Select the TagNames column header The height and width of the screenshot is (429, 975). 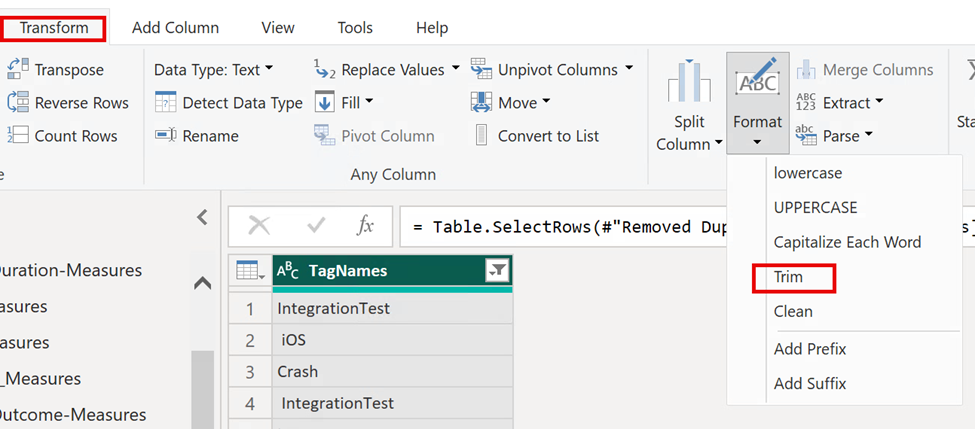392,270
